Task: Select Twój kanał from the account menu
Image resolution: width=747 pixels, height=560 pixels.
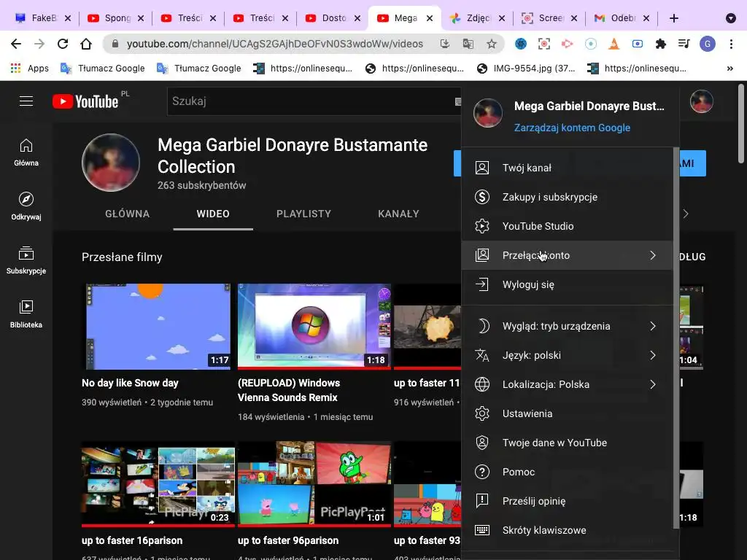Action: 567,168
